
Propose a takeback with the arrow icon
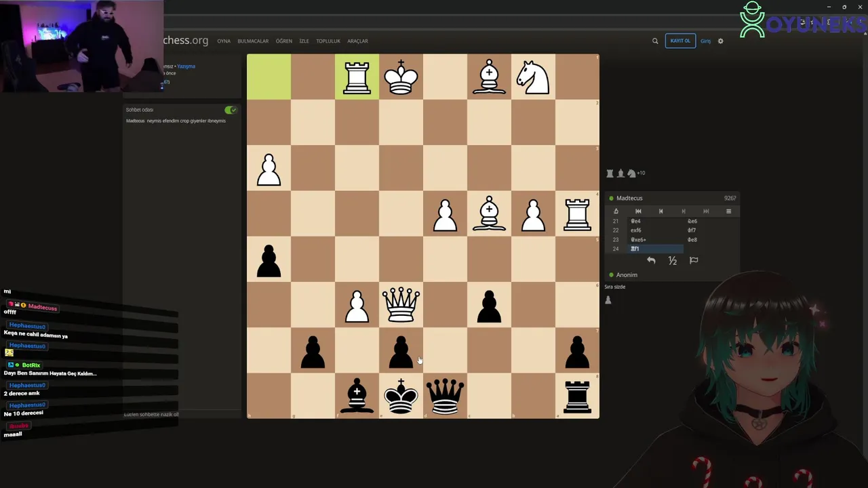[651, 260]
